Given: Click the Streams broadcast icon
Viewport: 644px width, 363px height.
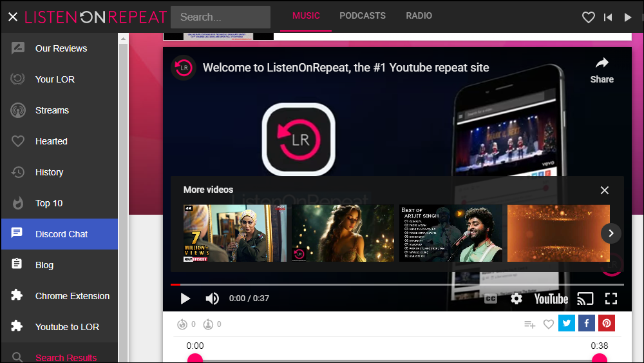Looking at the screenshot, I should 17,110.
